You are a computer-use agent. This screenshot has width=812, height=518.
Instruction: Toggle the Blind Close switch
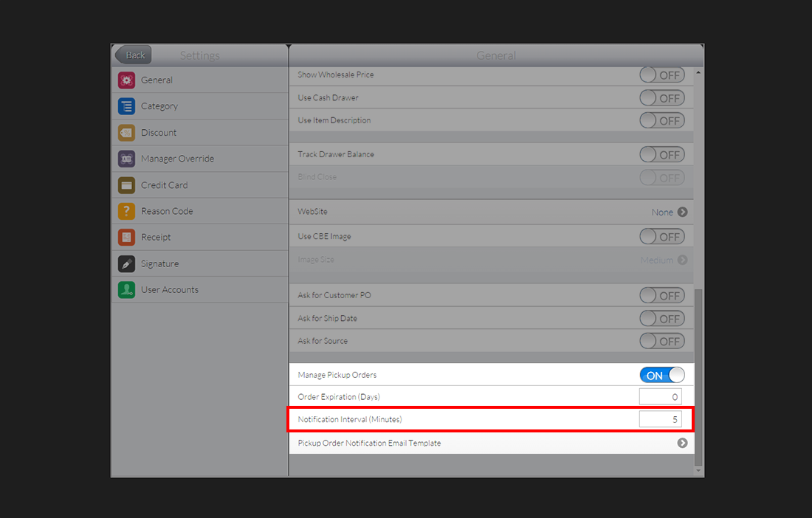[662, 178]
